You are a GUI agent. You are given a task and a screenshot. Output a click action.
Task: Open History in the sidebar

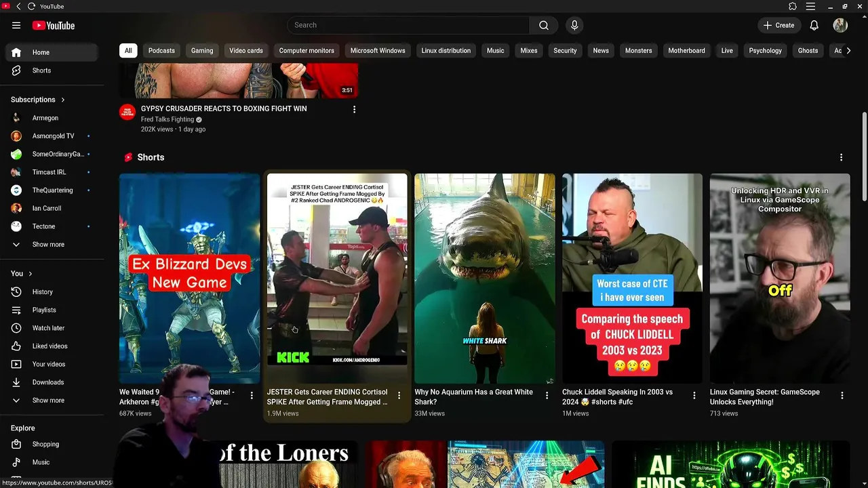click(52, 291)
